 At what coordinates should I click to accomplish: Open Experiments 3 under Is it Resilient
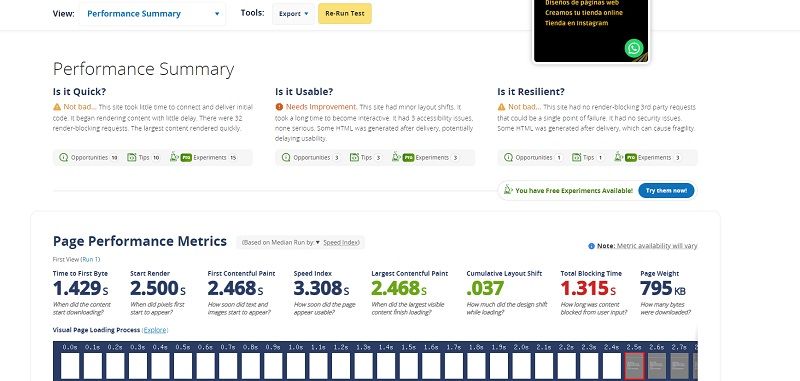pos(647,158)
